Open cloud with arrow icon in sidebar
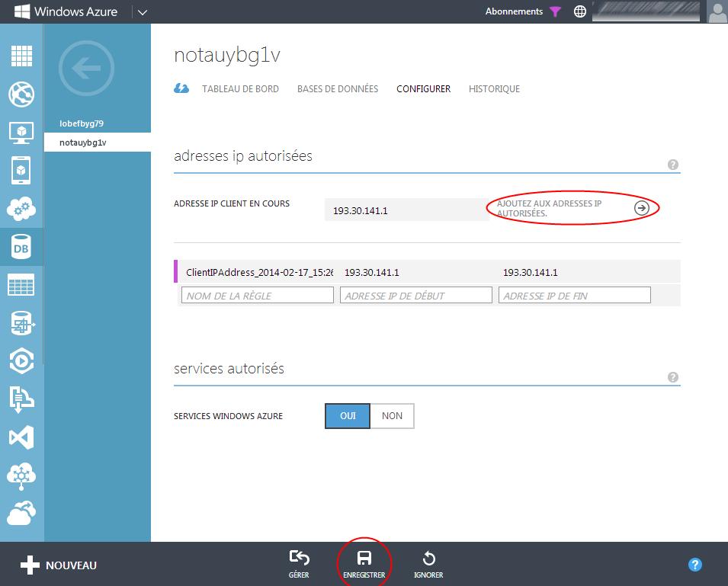728x586 pixels. [x=22, y=513]
